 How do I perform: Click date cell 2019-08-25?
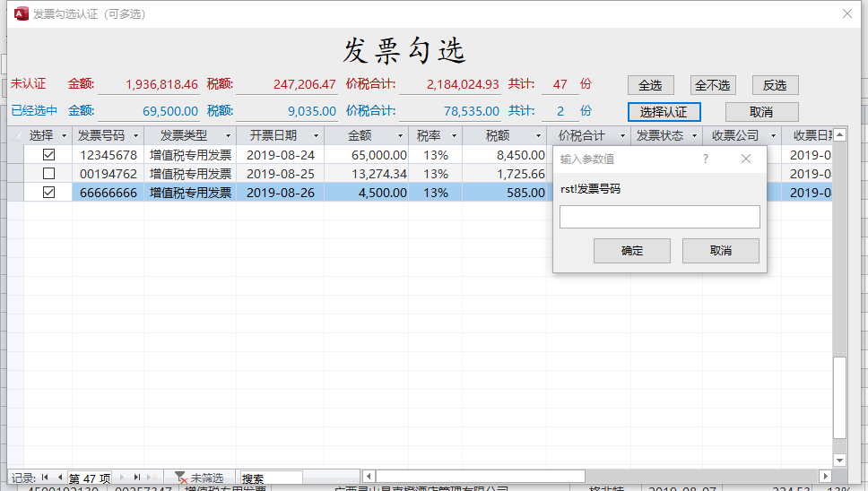[x=280, y=174]
